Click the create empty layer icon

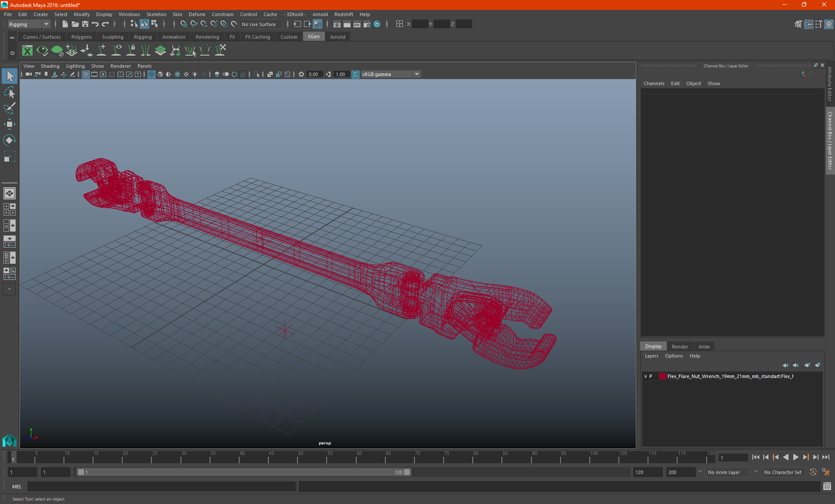click(807, 365)
